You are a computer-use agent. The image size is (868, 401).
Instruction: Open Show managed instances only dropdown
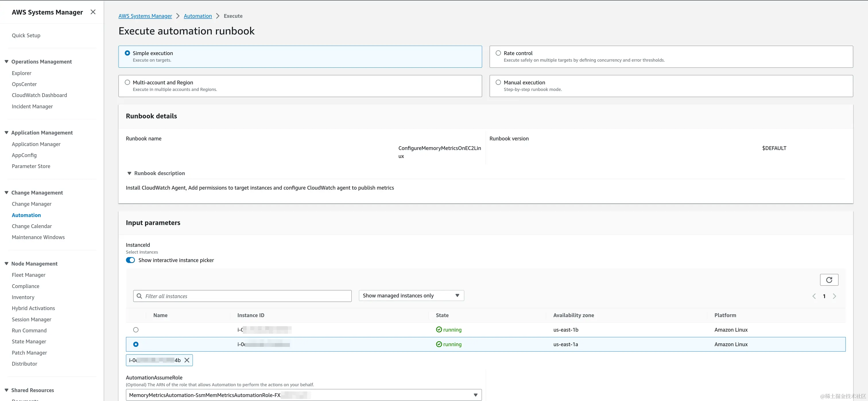point(411,296)
